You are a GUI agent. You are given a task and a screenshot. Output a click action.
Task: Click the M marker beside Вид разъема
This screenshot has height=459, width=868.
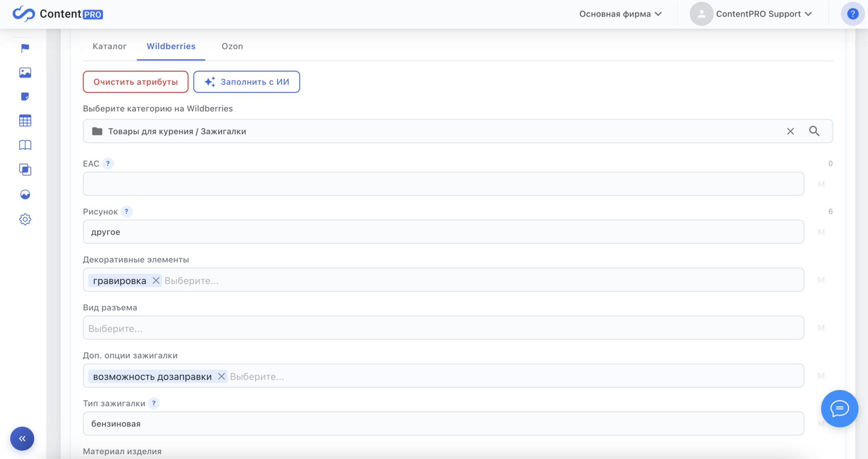pos(821,328)
